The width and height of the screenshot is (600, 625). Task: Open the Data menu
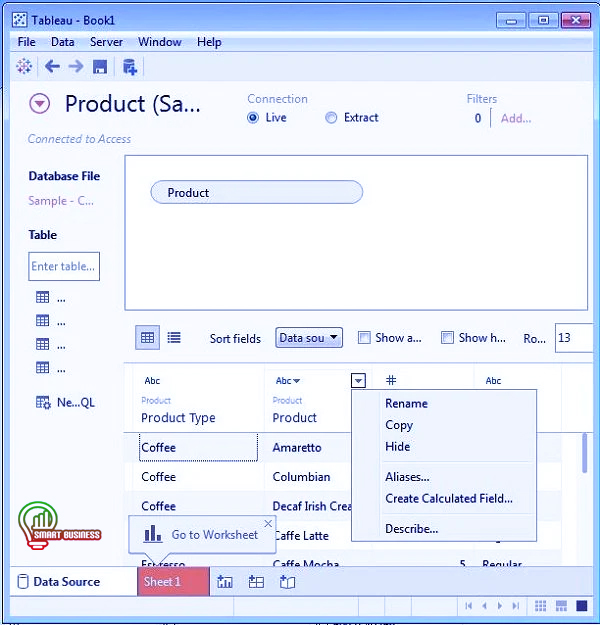(x=63, y=42)
